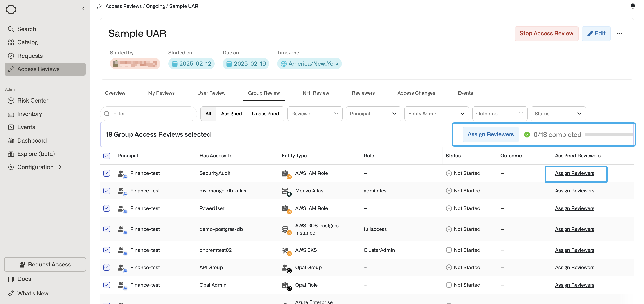Screen dimensions: 644x304
Task: Expand the Configuration sidebar section
Action: (x=36, y=167)
